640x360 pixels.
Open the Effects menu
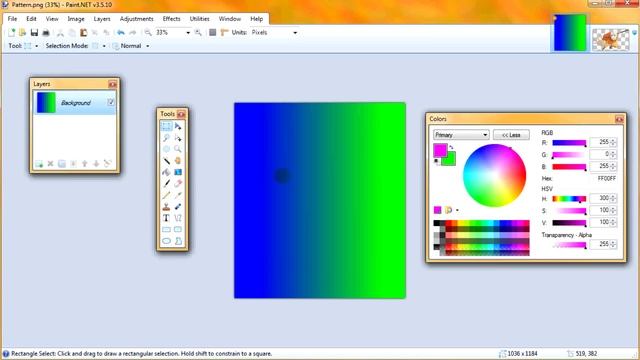point(171,19)
